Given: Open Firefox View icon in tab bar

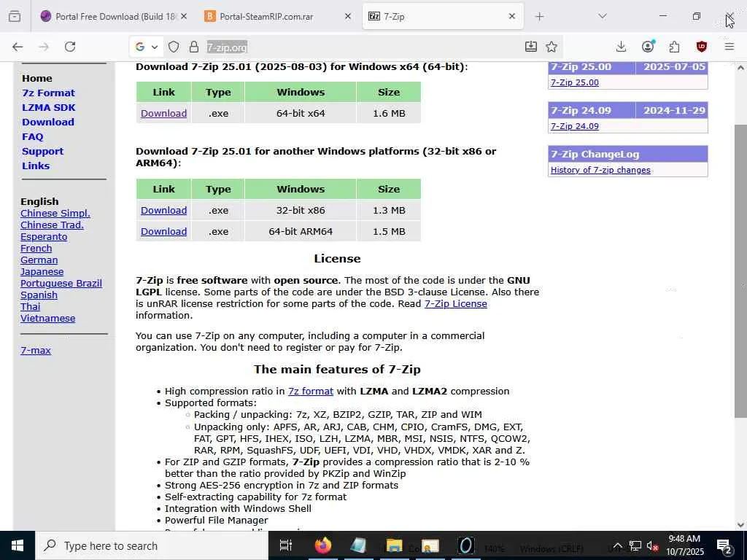Looking at the screenshot, I should click(x=15, y=16).
